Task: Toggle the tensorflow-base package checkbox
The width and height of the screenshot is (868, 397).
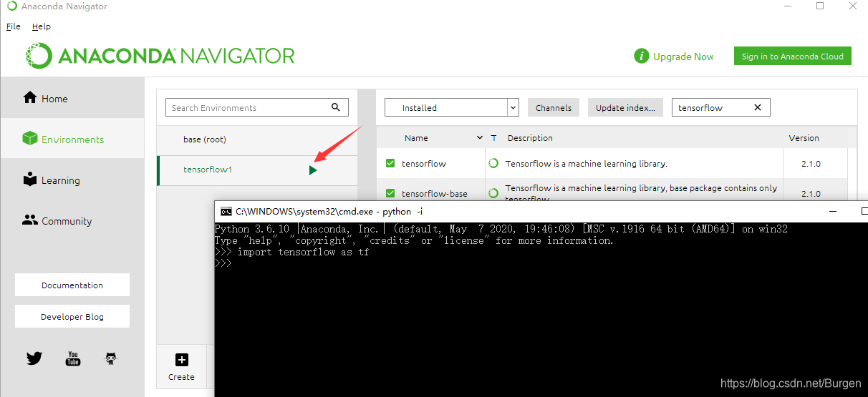Action: coord(390,193)
